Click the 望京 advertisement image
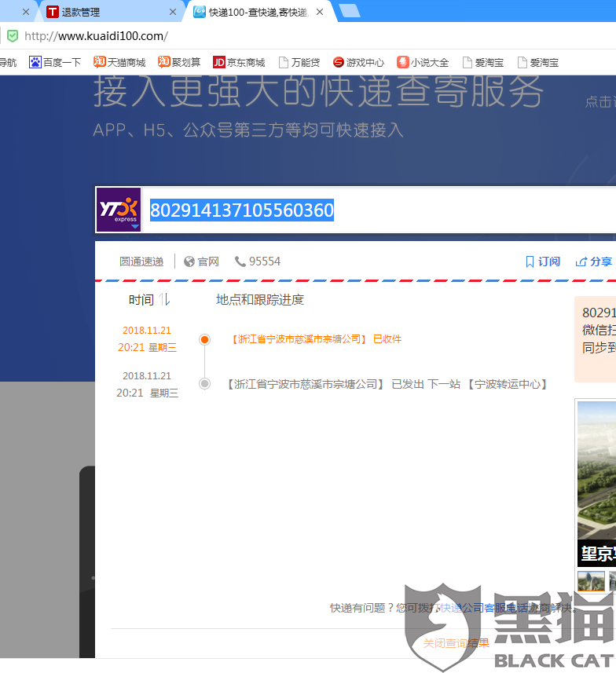This screenshot has width=616, height=673. tap(596, 483)
